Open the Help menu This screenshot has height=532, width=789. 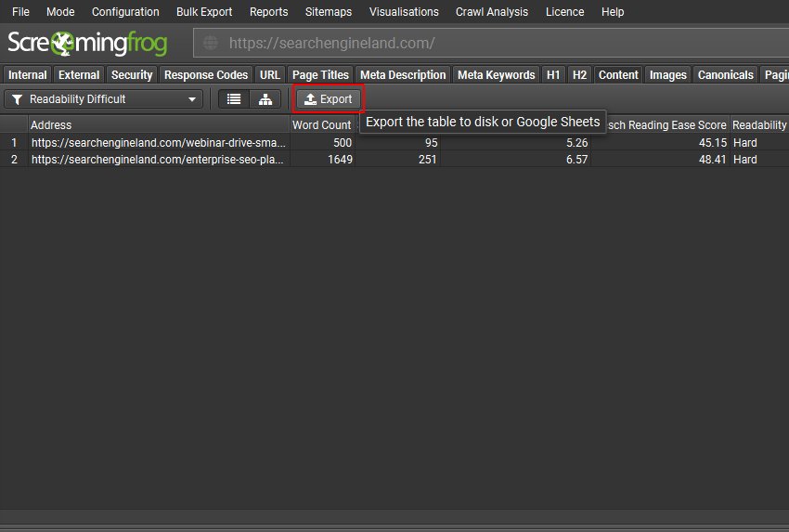tap(613, 11)
